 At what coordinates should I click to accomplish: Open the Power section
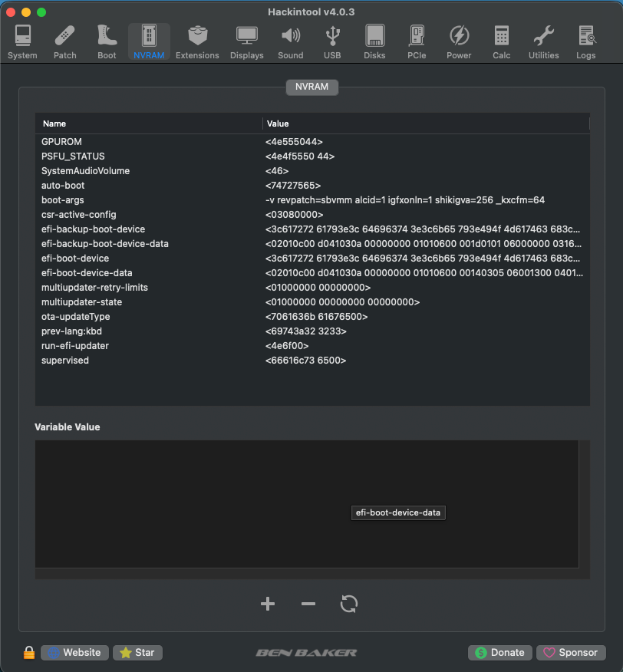tap(459, 42)
